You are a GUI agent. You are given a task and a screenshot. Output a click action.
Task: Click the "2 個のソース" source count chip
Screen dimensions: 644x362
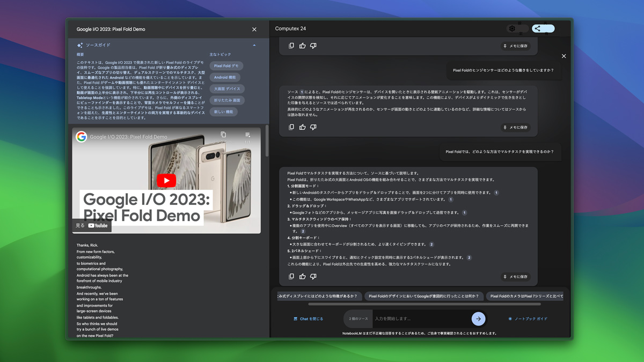pyautogui.click(x=358, y=319)
